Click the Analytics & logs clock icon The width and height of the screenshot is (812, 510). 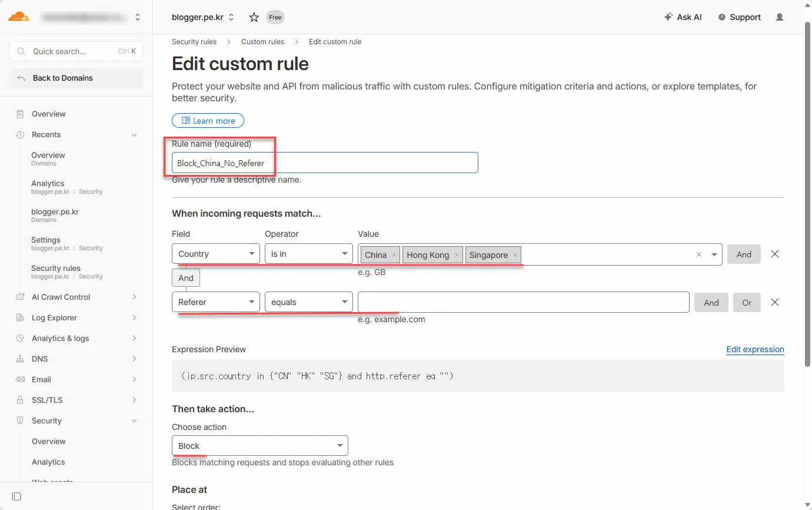21,338
